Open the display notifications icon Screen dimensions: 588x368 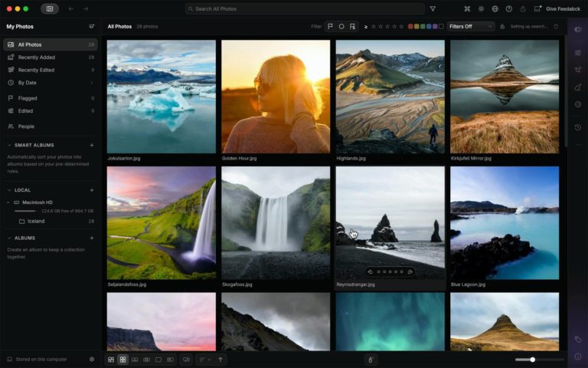click(x=537, y=8)
